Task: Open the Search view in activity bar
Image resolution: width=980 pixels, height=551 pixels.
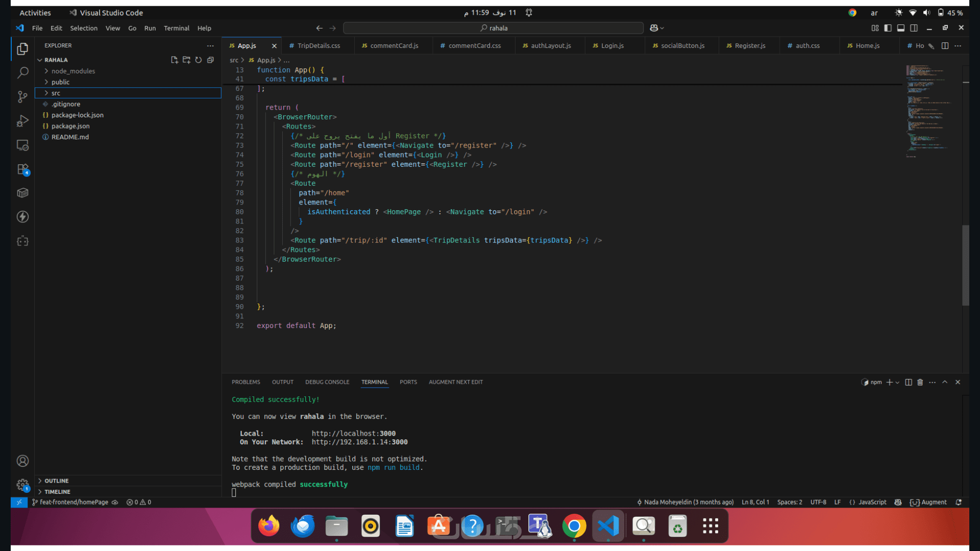Action: [x=22, y=73]
